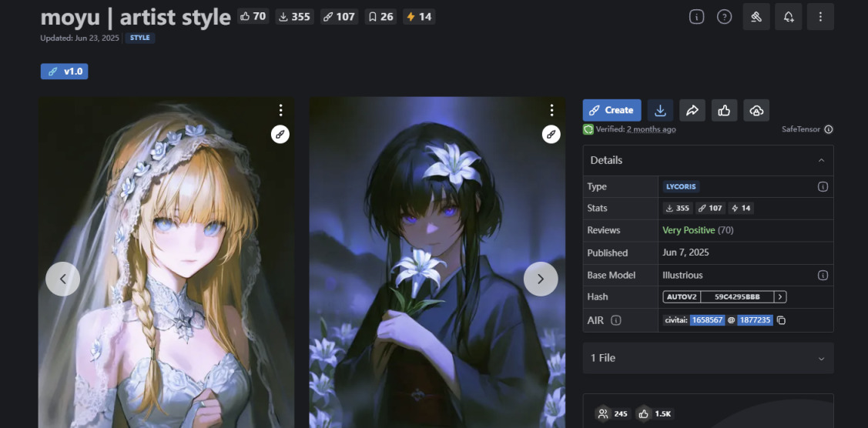Click the AIR model ID 1658567
Image resolution: width=868 pixels, height=428 pixels.
708,320
